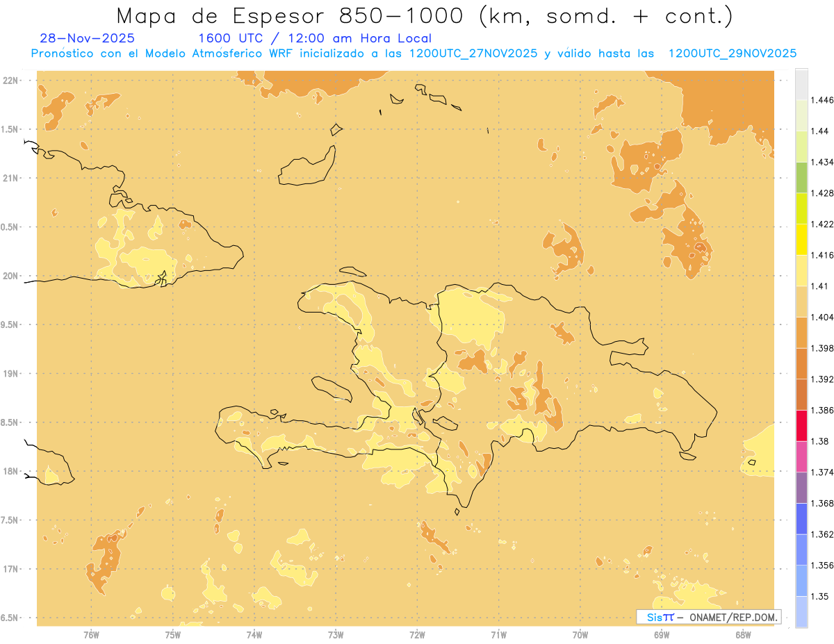
Task: Click the '72W' longitude label
Action: point(417,635)
